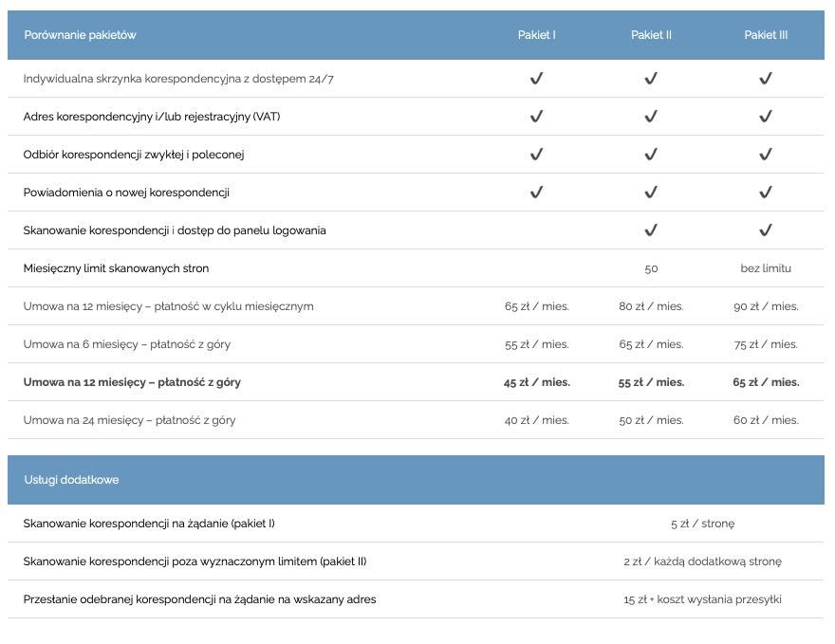Click the 'bez limitu' scan limit cell
Image resolution: width=835 pixels, height=644 pixels.
766,268
